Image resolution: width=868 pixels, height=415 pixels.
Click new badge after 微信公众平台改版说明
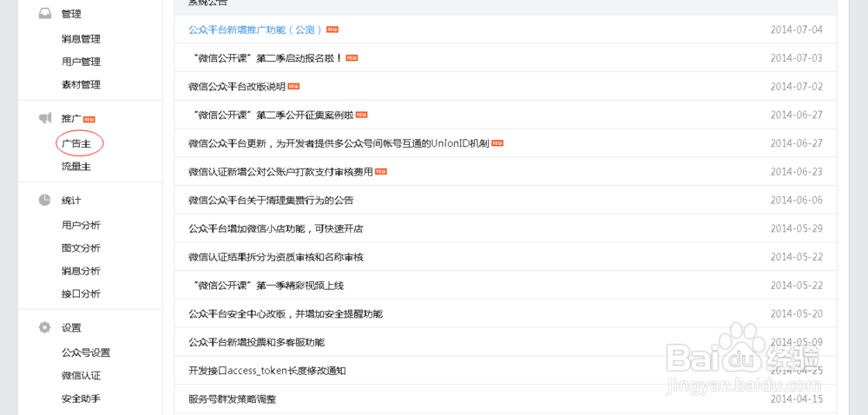[293, 86]
